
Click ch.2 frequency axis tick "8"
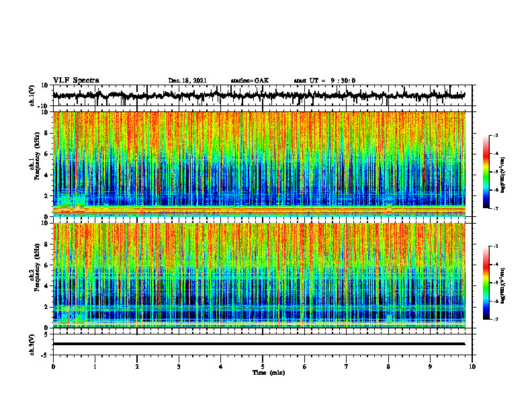pyautogui.click(x=47, y=244)
